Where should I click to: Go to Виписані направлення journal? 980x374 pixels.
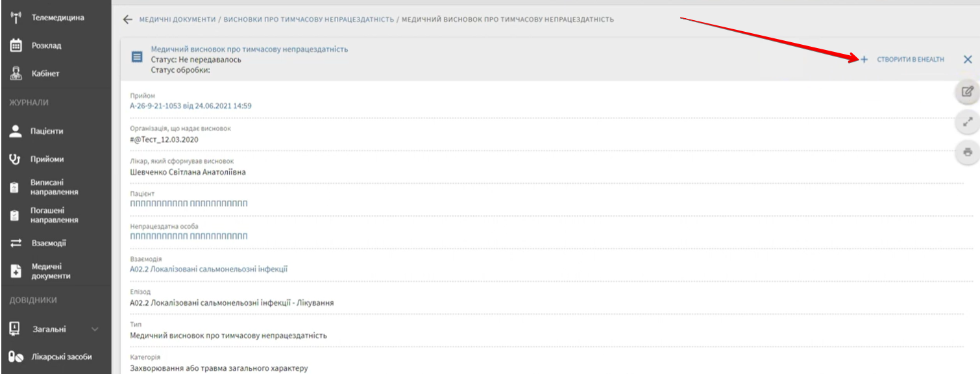coord(54,188)
